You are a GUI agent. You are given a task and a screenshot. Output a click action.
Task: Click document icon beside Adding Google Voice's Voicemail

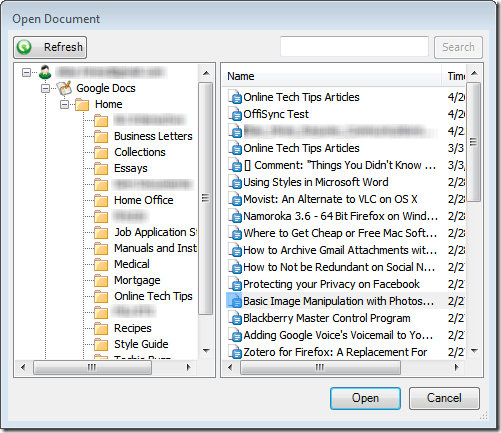tap(235, 335)
